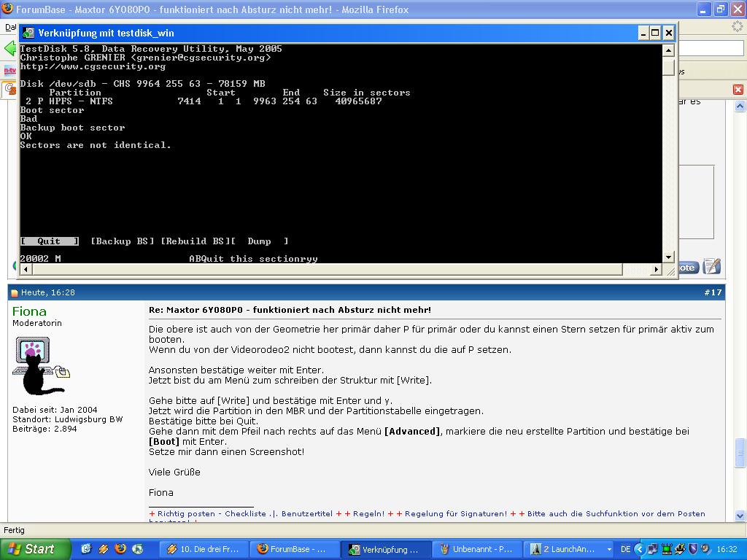The image size is (747, 560).
Task: Launch Firefox from quick launch
Action: pyautogui.click(x=120, y=549)
